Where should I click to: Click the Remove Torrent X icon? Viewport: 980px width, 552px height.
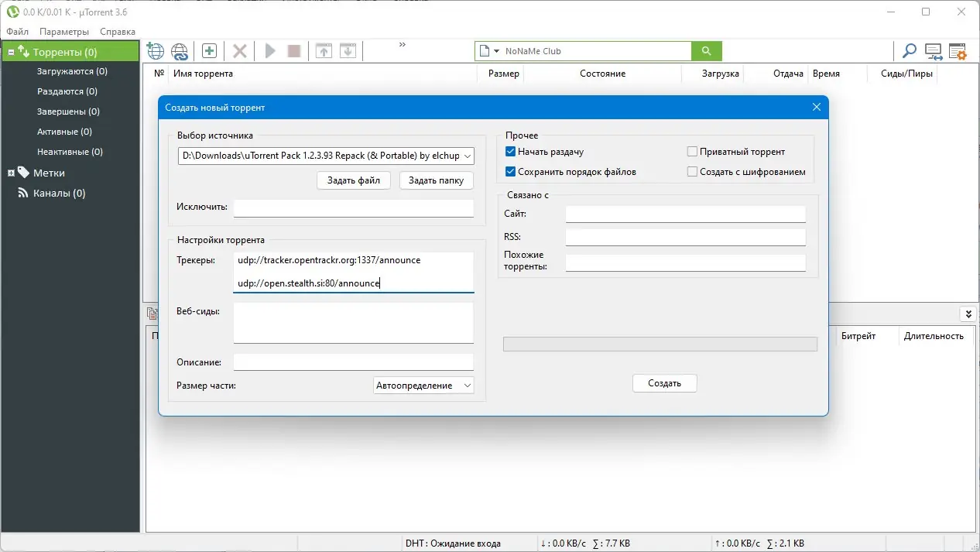point(239,50)
